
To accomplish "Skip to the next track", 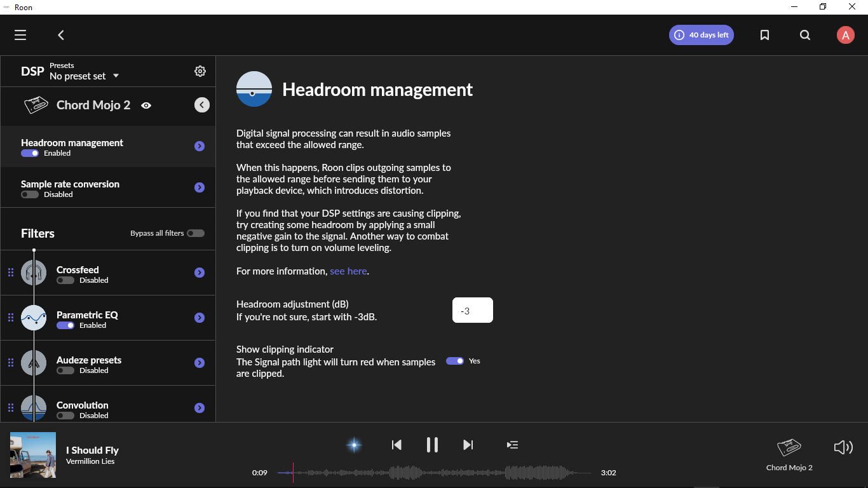I will (468, 445).
